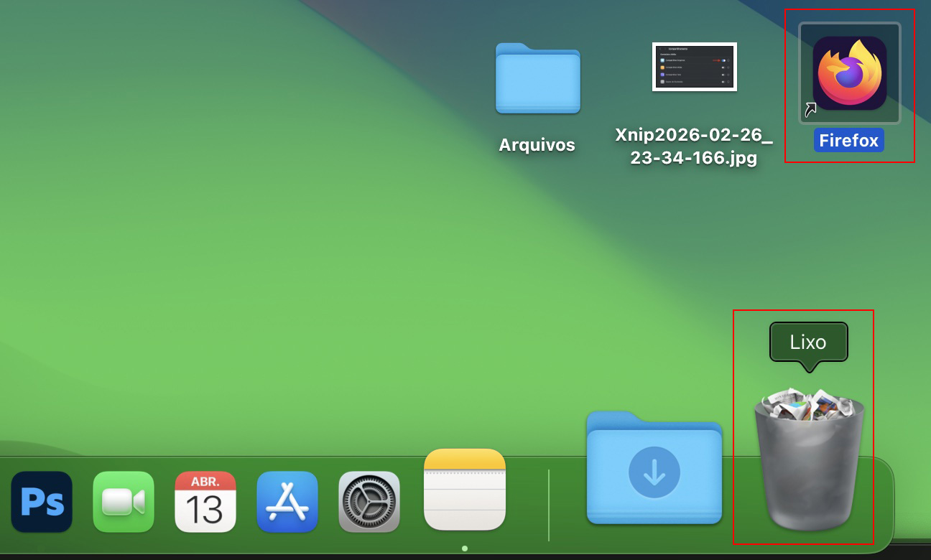Screen dimensions: 931x560
Task: Click the Lixo tooltip bubble
Action: tap(809, 342)
